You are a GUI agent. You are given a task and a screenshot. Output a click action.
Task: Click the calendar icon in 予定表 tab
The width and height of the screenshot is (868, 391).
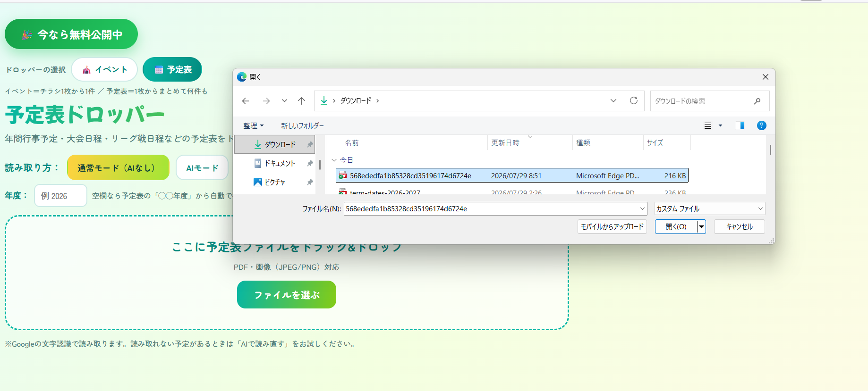pos(159,70)
